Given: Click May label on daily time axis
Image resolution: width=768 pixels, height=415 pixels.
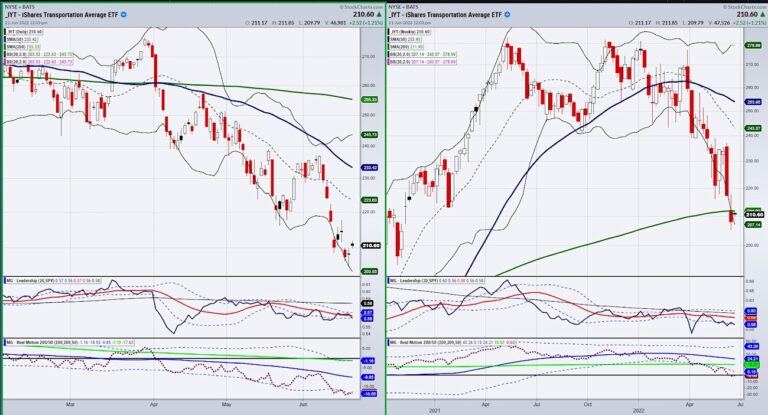Looking at the screenshot, I should [x=226, y=405].
